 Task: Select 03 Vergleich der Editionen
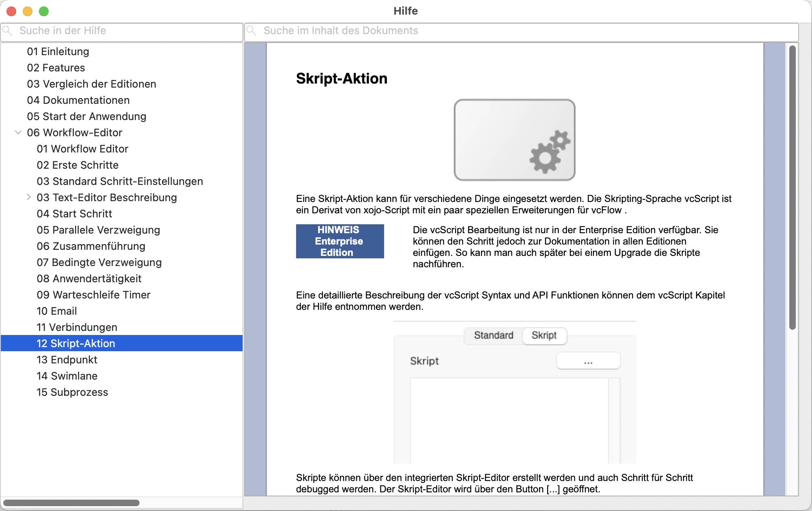[91, 84]
